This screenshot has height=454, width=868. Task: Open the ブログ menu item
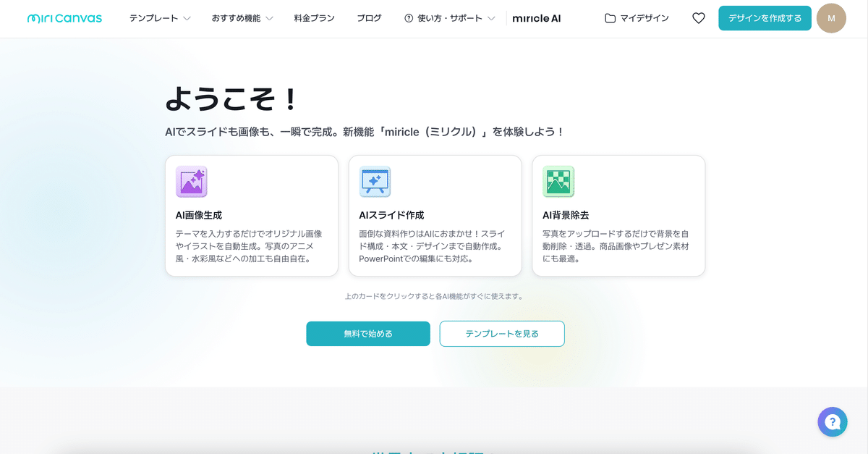369,18
